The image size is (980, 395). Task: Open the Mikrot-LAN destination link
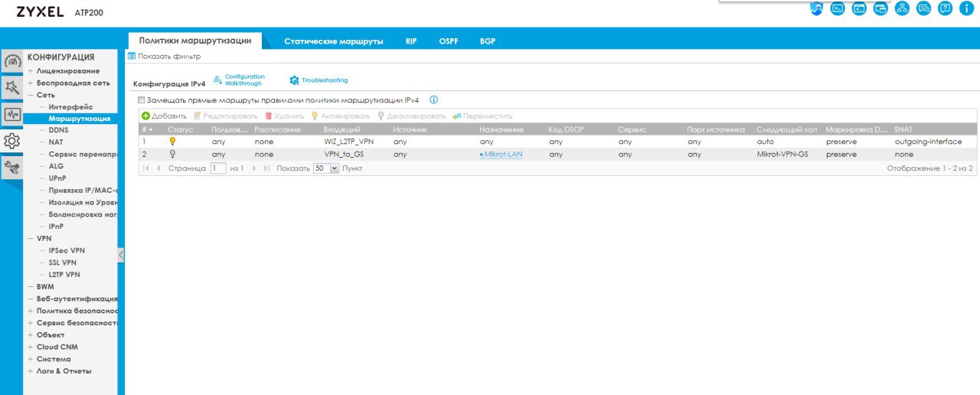pos(501,154)
